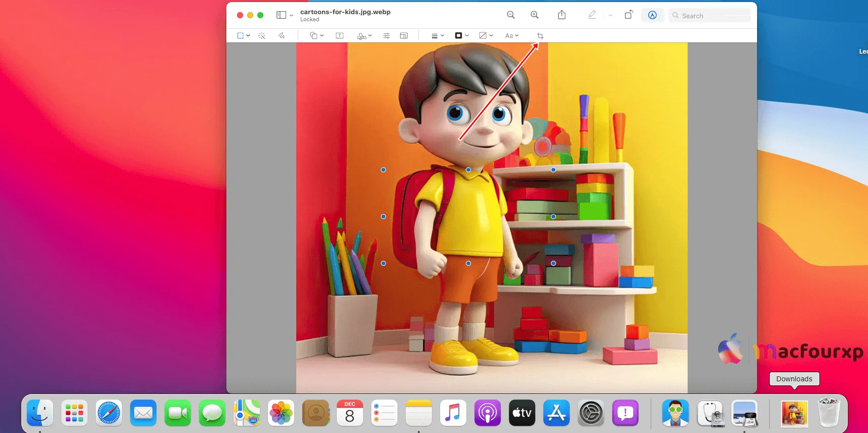The width and height of the screenshot is (868, 433).
Task: Open Maps from the Dock
Action: click(247, 413)
